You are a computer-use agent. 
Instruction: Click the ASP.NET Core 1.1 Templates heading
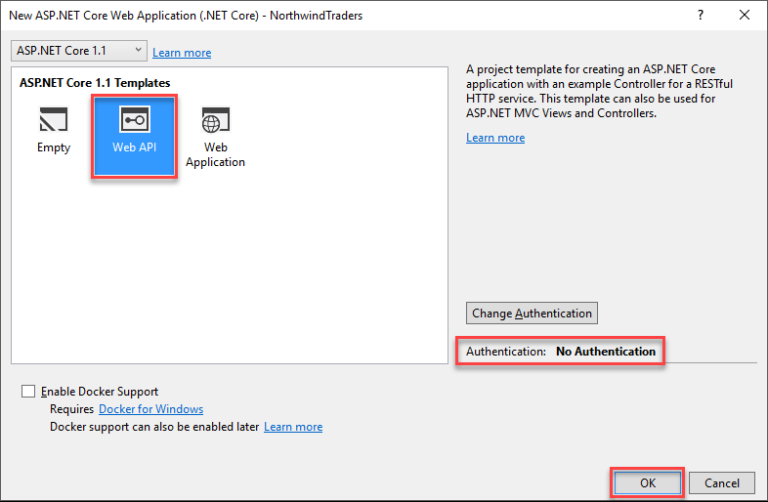point(95,83)
